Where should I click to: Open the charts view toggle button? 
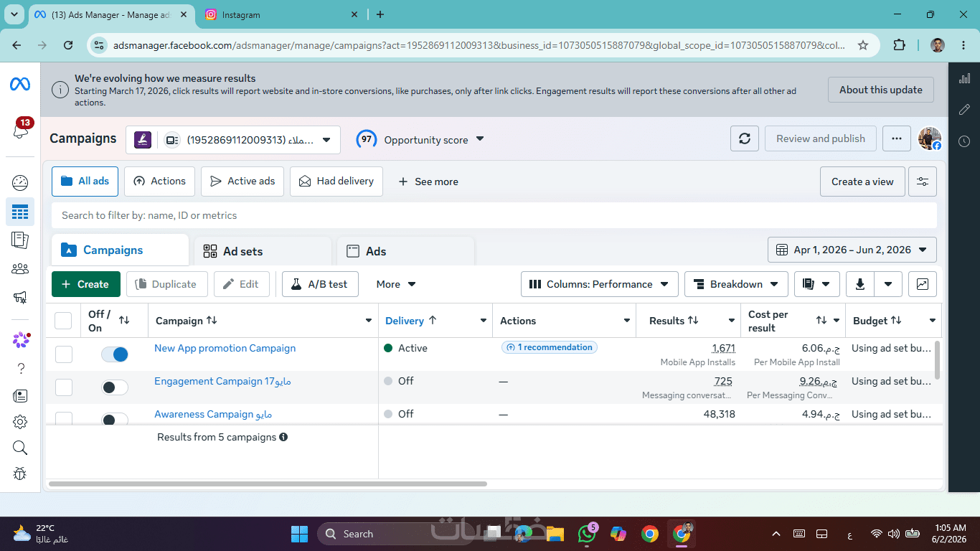tap(923, 284)
